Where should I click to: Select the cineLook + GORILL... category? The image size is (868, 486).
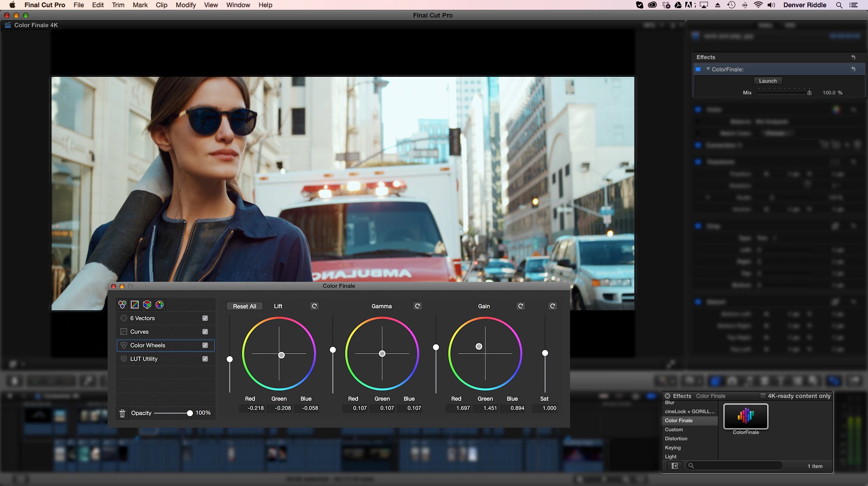coord(689,411)
